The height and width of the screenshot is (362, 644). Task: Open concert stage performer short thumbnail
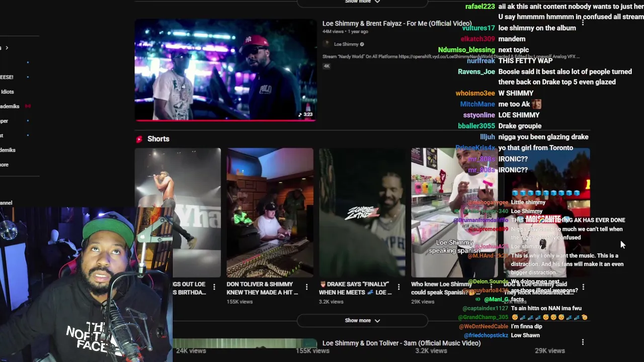178,213
